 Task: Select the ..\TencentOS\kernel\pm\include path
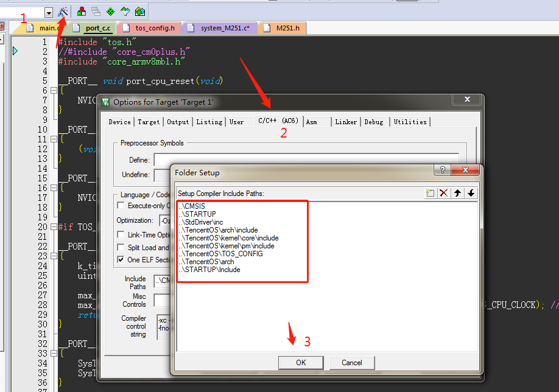(x=227, y=245)
